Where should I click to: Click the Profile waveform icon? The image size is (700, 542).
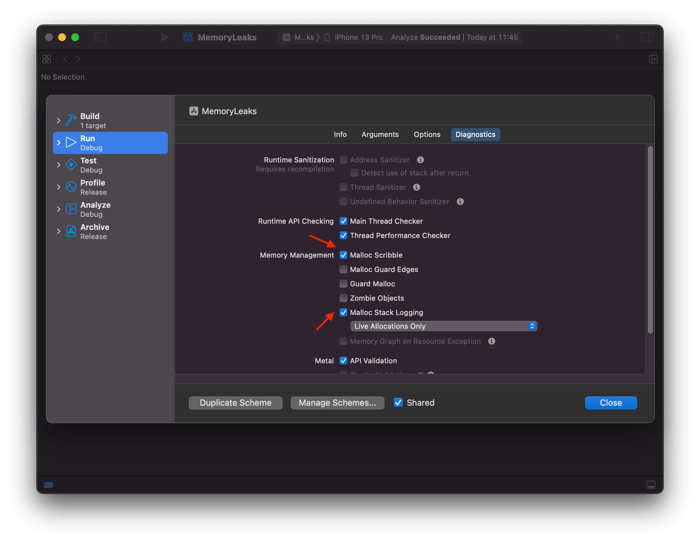point(71,187)
